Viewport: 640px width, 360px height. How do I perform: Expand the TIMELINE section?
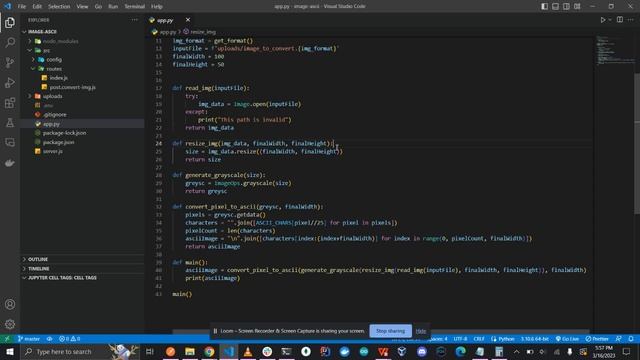[82, 269]
